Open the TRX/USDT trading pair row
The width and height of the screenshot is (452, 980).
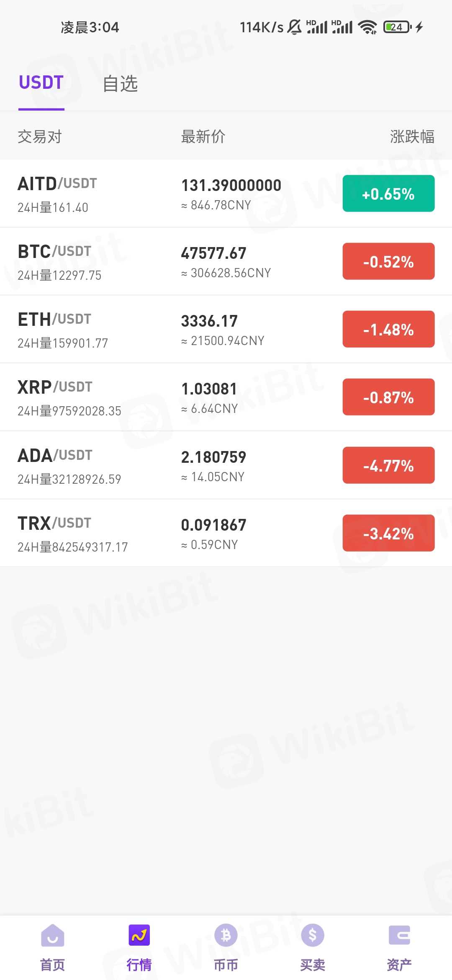click(126, 533)
